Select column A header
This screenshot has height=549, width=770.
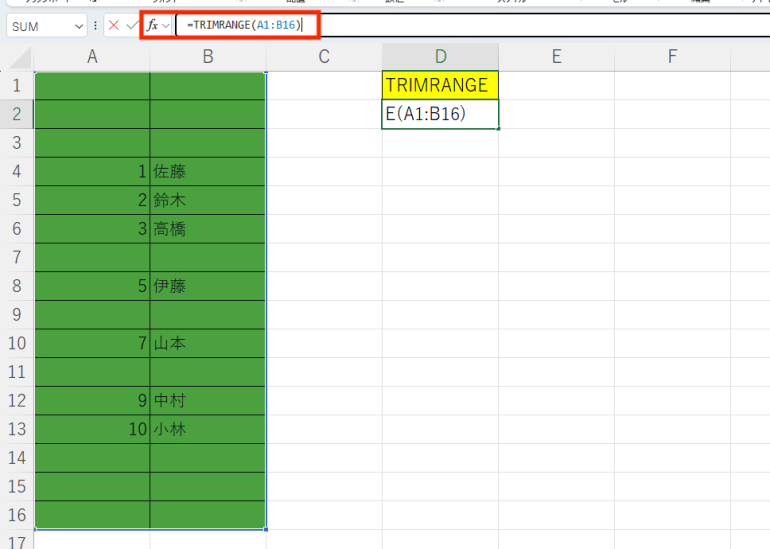92,57
